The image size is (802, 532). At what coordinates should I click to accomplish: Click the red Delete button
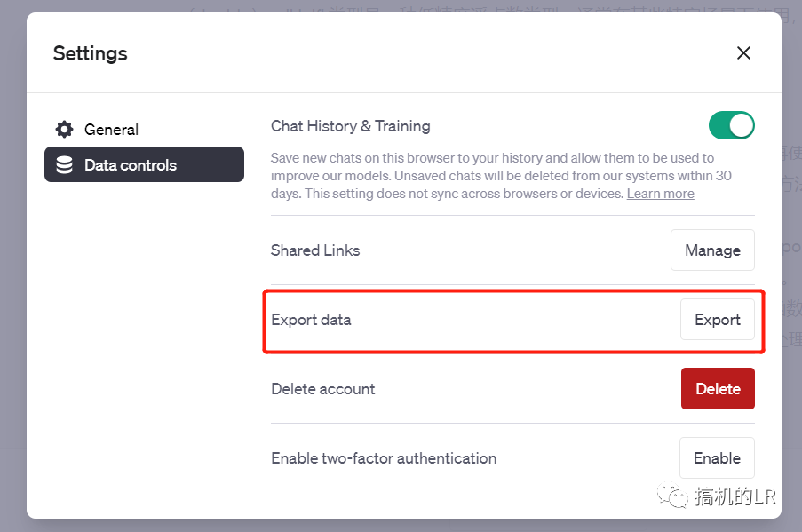[718, 389]
